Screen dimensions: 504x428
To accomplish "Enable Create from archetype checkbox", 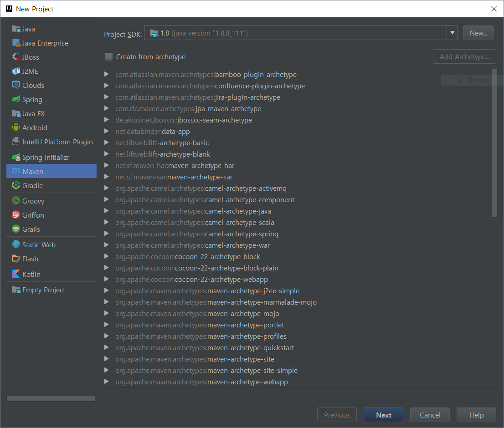I will click(x=109, y=56).
